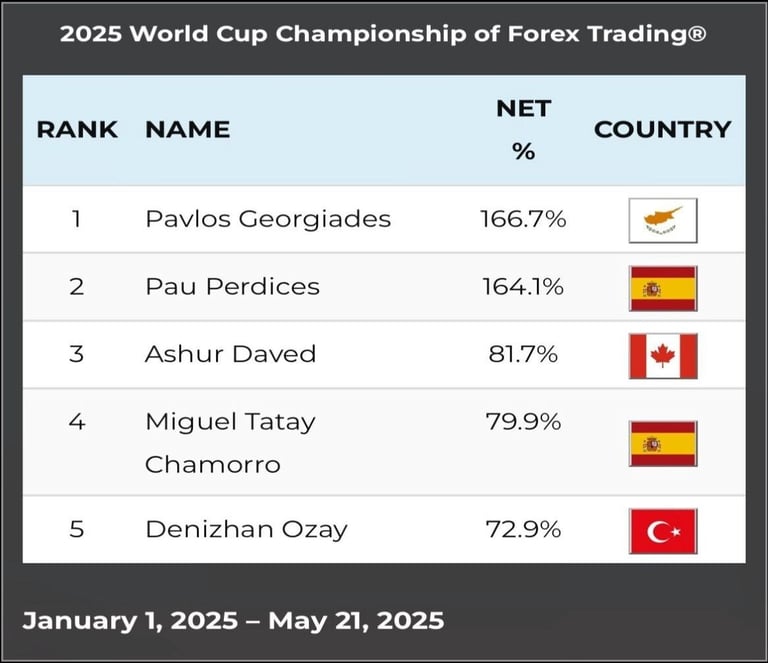Click the Cyprus flag icon
Image resolution: width=768 pixels, height=663 pixels.
tap(662, 219)
